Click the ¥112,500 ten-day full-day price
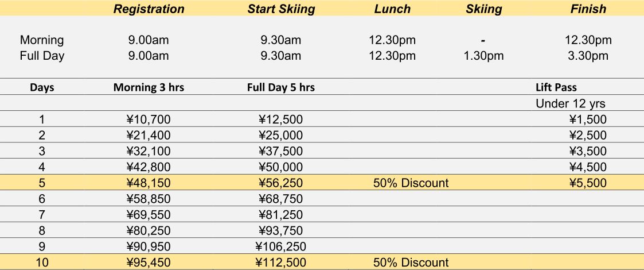 281,262
